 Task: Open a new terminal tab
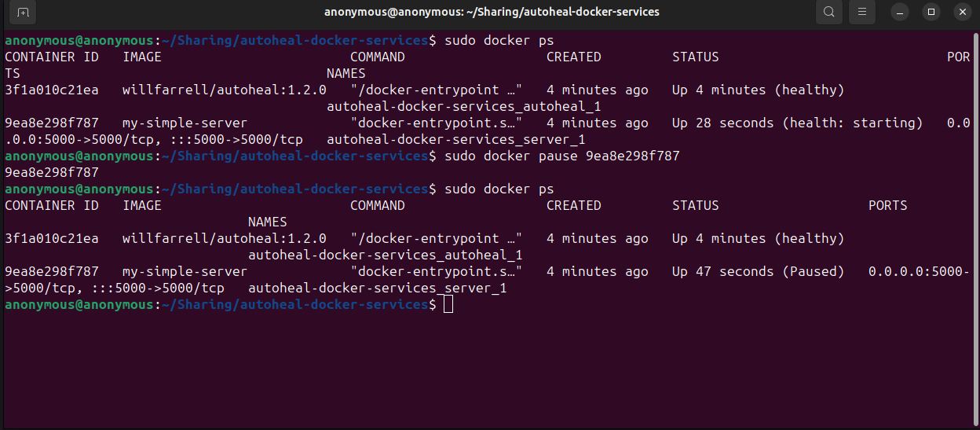[23, 13]
